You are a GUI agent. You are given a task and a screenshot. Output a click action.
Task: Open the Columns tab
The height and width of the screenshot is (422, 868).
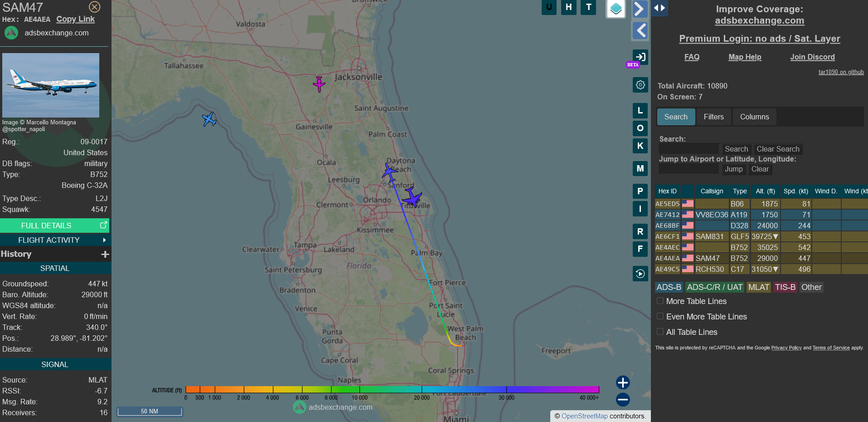coord(754,117)
